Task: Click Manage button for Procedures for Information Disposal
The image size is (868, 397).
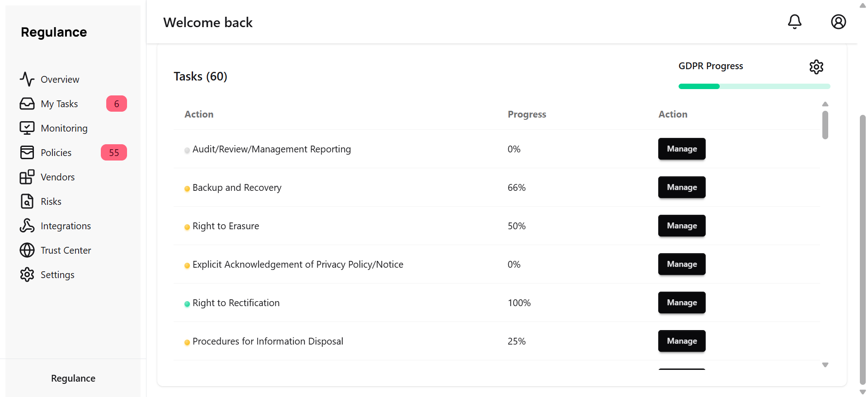Action: pos(681,341)
